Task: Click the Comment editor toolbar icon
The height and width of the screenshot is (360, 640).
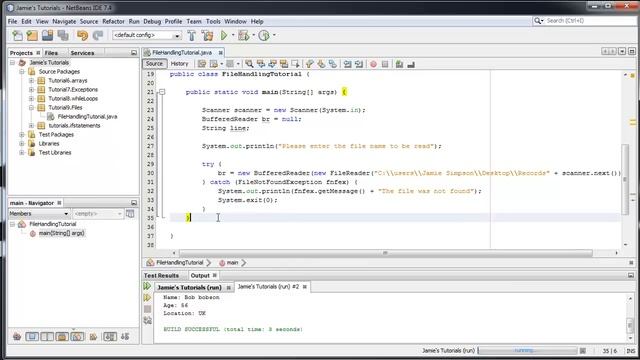Action: pyautogui.click(x=400, y=64)
